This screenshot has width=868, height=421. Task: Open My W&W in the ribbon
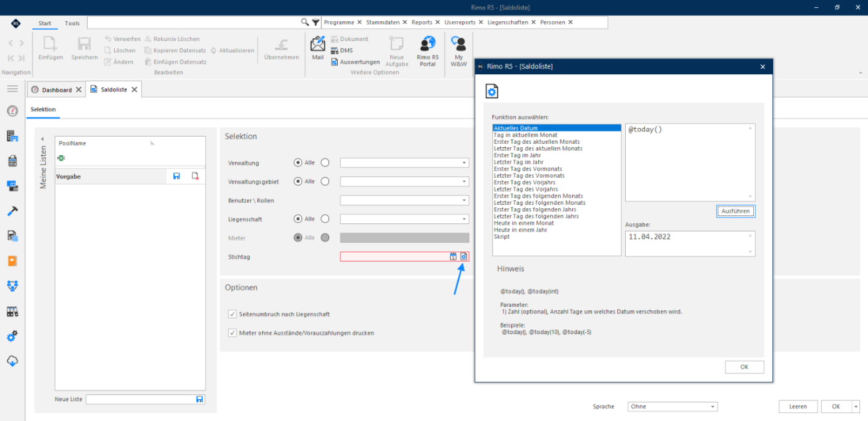[459, 52]
